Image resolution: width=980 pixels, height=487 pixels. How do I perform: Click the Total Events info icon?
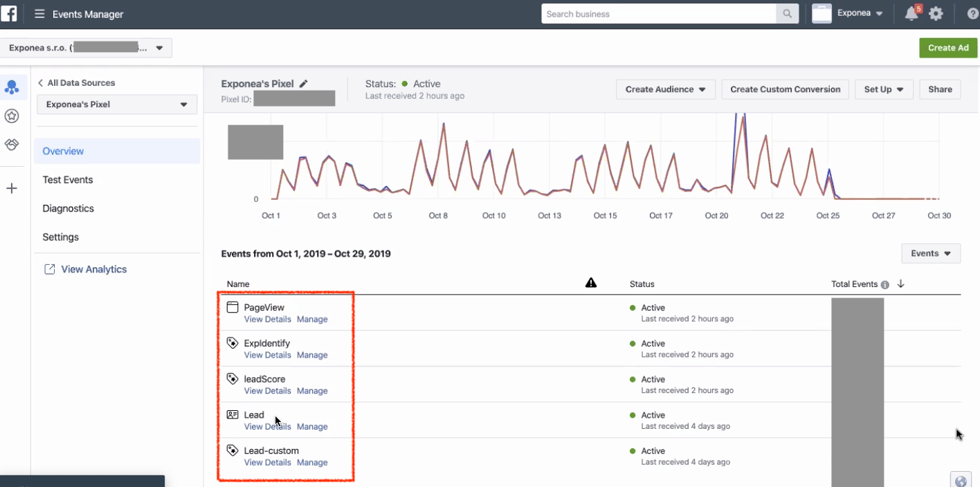coord(884,284)
